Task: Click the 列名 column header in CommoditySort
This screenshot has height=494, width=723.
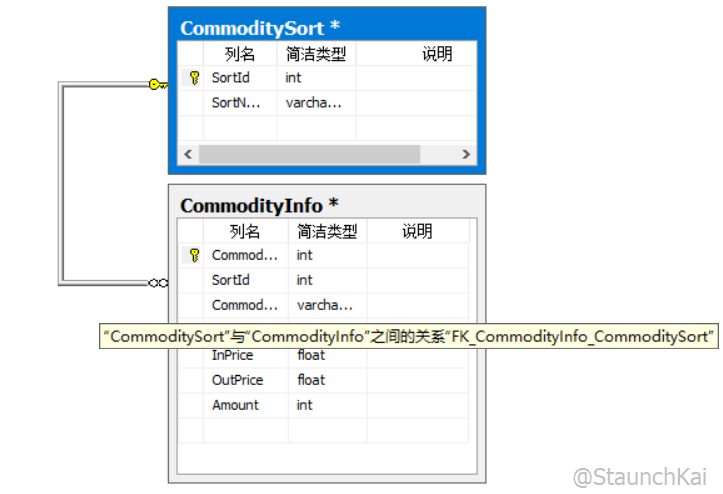Action: [x=240, y=54]
